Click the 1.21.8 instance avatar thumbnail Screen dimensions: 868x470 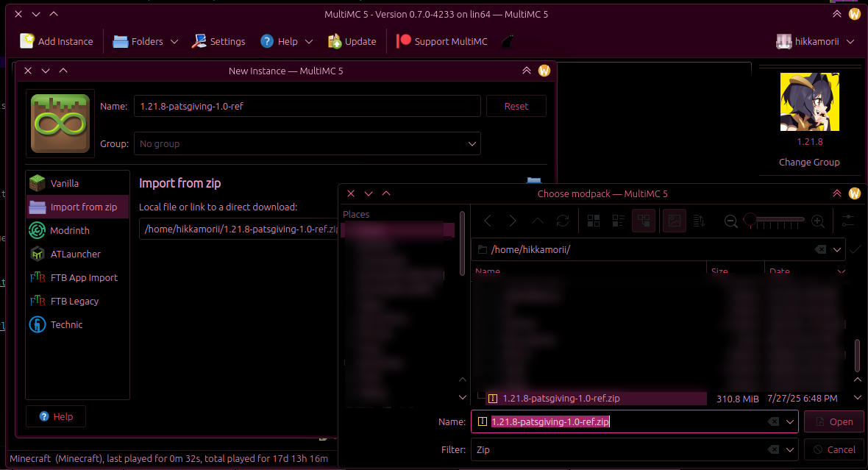809,102
